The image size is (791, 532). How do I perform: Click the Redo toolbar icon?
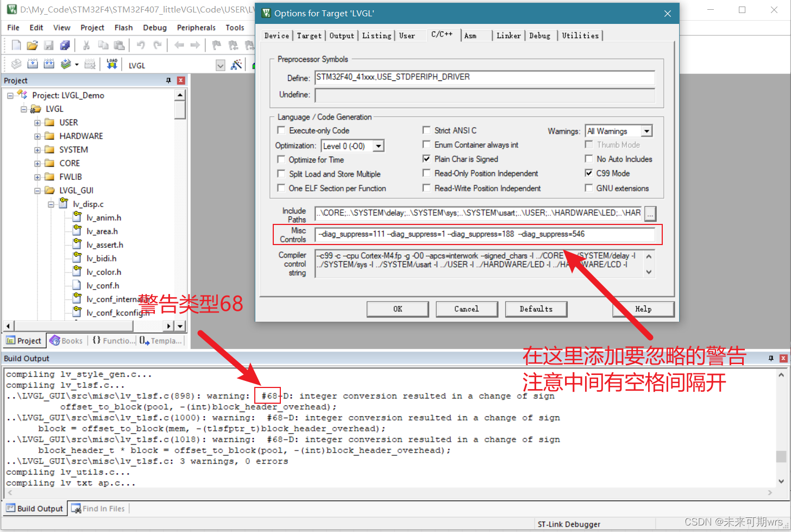[157, 45]
